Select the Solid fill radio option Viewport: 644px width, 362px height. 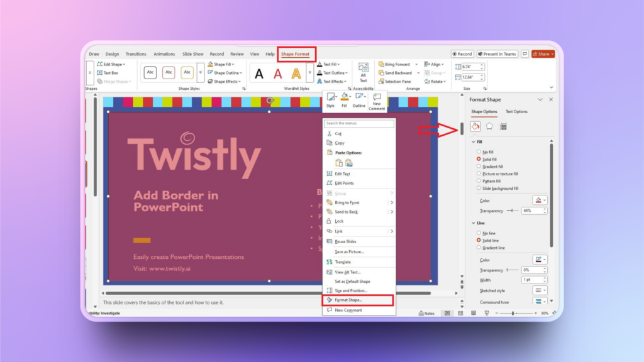pos(479,159)
